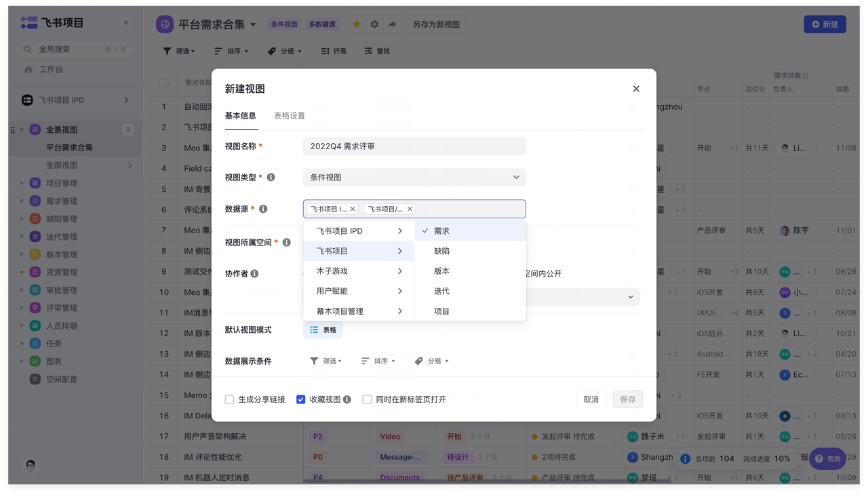Choose 木子游戏 in the data source menu
The image size is (868, 495).
(x=359, y=271)
